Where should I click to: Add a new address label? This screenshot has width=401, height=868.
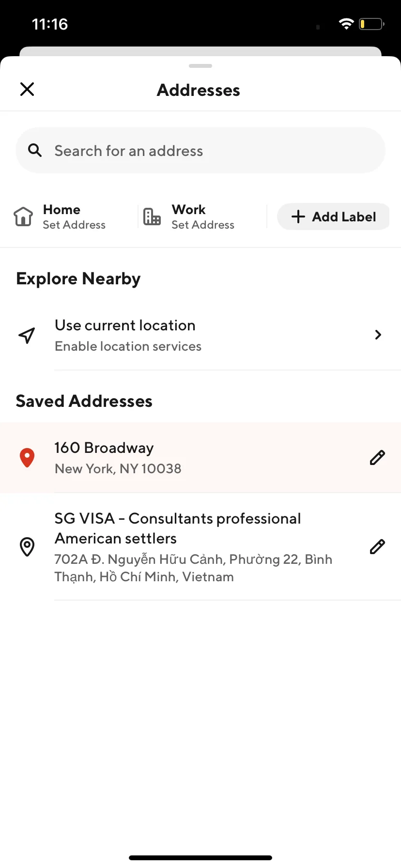pos(333,217)
